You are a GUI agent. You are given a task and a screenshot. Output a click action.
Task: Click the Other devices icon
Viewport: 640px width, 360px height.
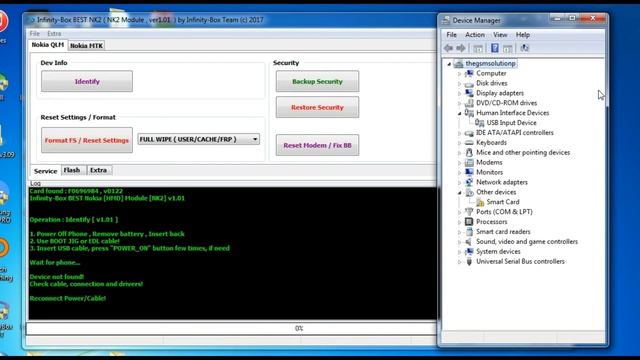pyautogui.click(x=469, y=192)
